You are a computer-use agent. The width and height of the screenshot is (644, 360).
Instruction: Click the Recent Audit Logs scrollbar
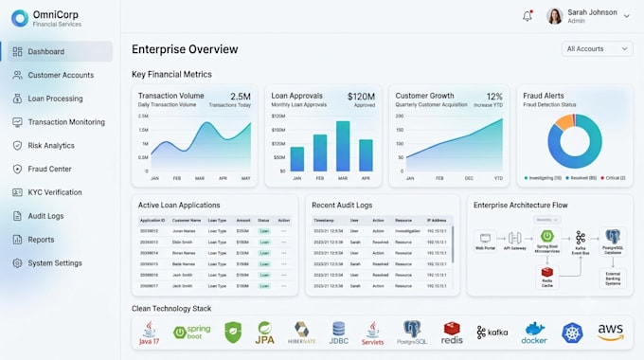point(453,244)
